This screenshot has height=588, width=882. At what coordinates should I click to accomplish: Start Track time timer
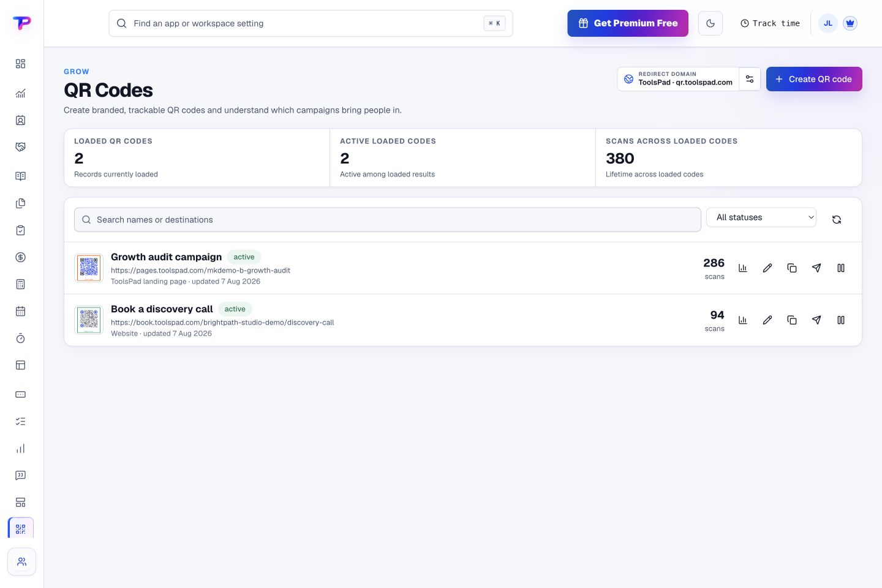tap(770, 23)
